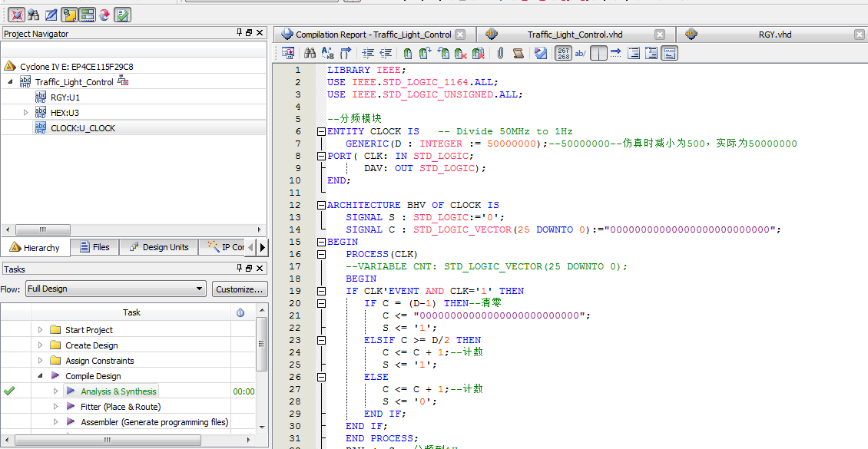Open the Flow dropdown set to Full Design
The image size is (868, 449).
pyautogui.click(x=115, y=289)
